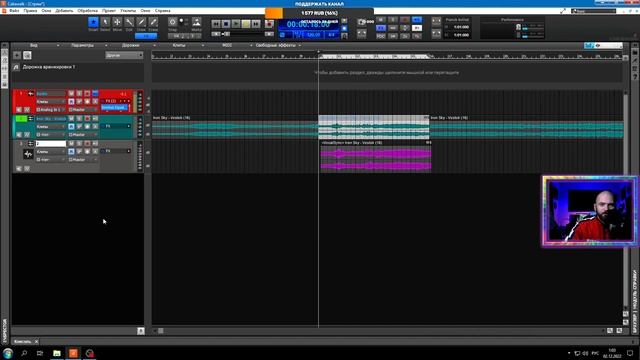Open the red recorder app on taskbar
The width and height of the screenshot is (640, 360).
(x=90, y=353)
